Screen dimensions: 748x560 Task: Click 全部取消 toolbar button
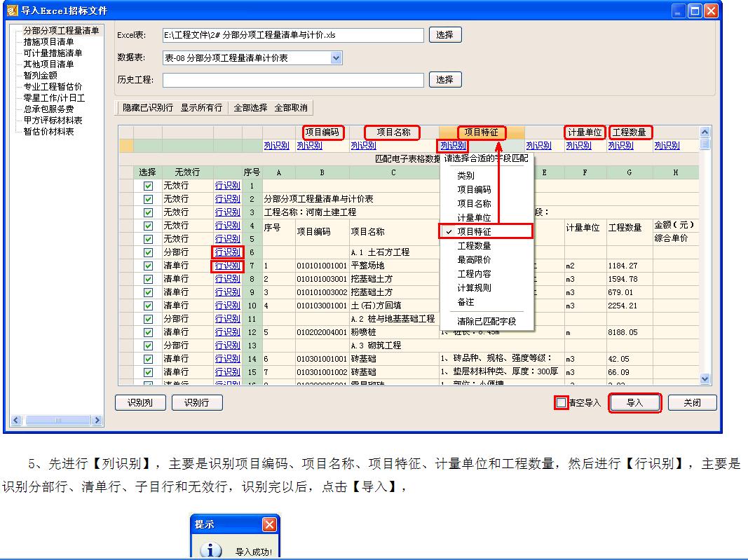point(291,108)
